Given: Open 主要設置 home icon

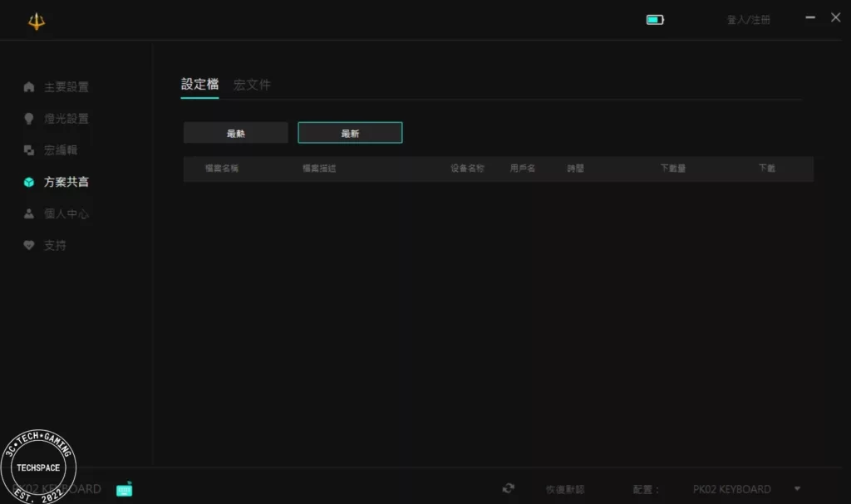Looking at the screenshot, I should click(x=29, y=87).
